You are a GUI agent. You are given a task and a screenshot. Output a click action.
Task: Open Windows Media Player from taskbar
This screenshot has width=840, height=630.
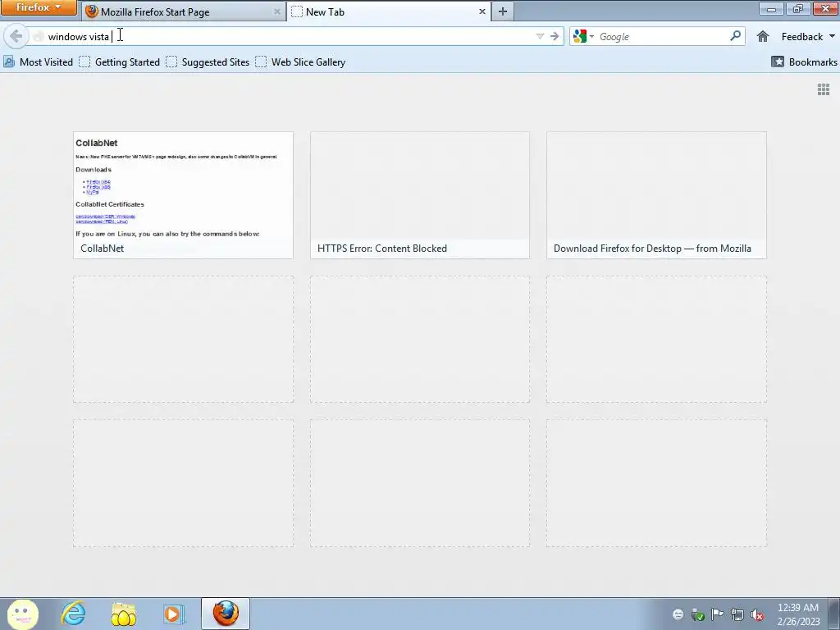[x=173, y=614]
